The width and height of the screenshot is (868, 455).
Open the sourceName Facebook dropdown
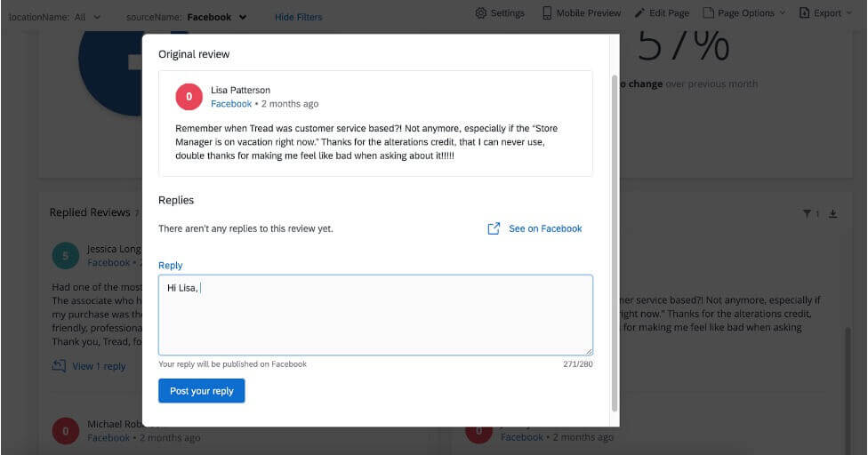(x=216, y=17)
